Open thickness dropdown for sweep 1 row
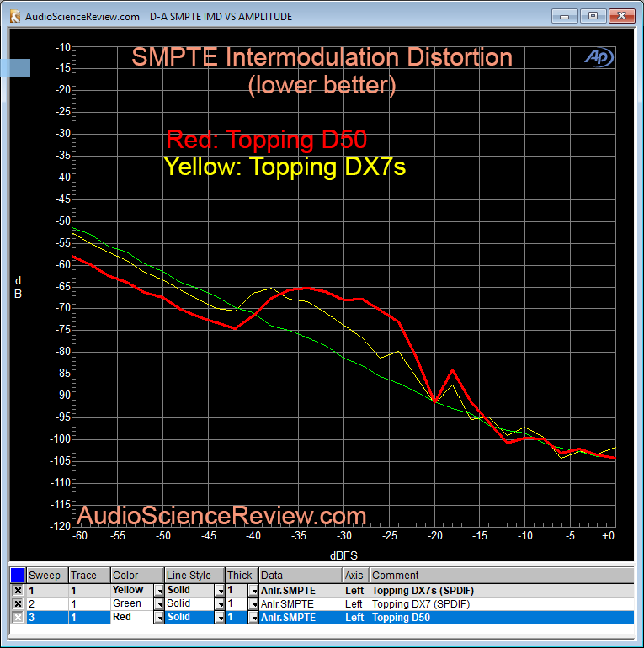Screen dimensions: 644x648 point(253,591)
